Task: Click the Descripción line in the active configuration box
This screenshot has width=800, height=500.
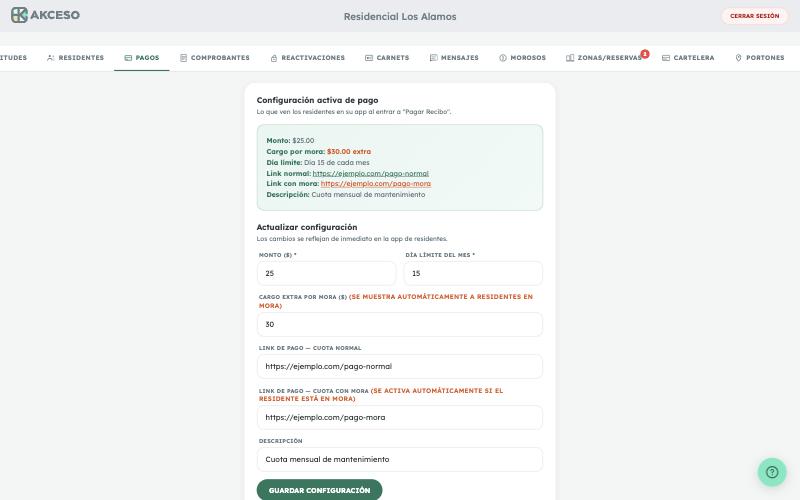Action: coord(345,194)
